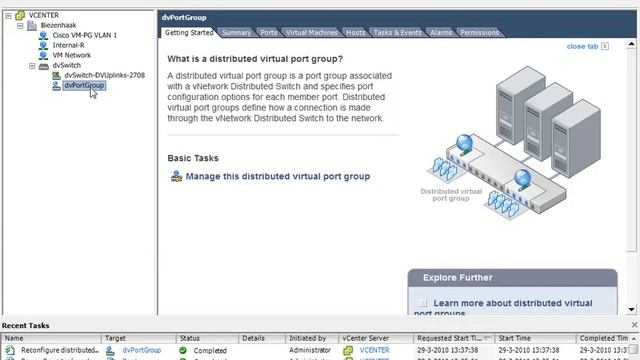640x360 pixels.
Task: Click the icon beside Manage this distributed virtual port group
Action: click(x=176, y=176)
